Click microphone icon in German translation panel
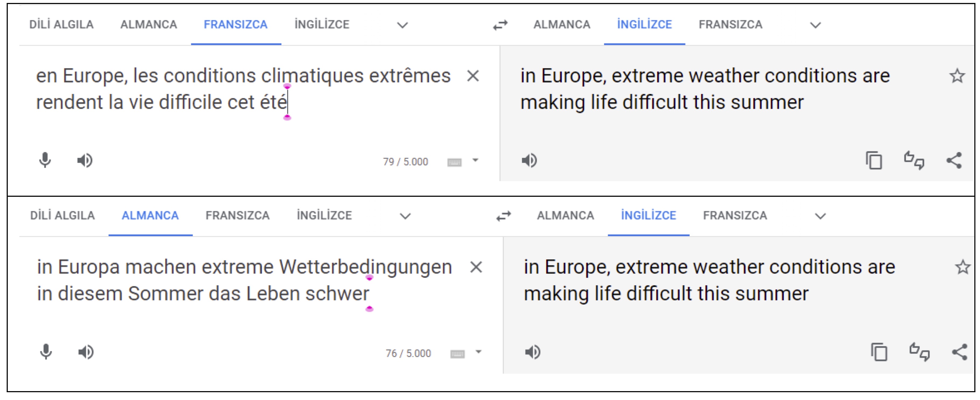 point(46,352)
